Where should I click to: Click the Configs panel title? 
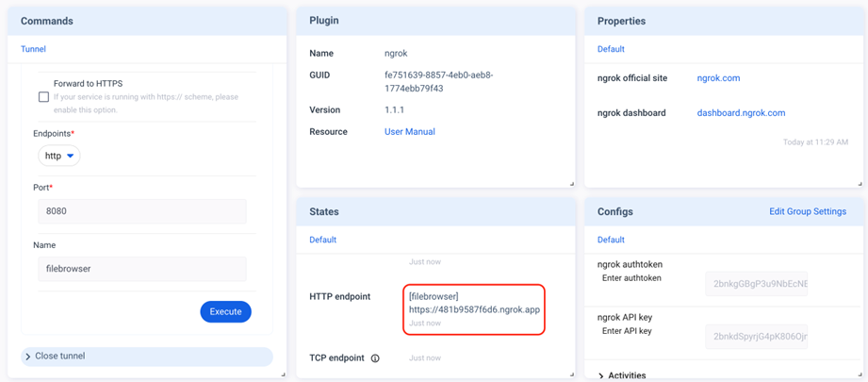615,211
